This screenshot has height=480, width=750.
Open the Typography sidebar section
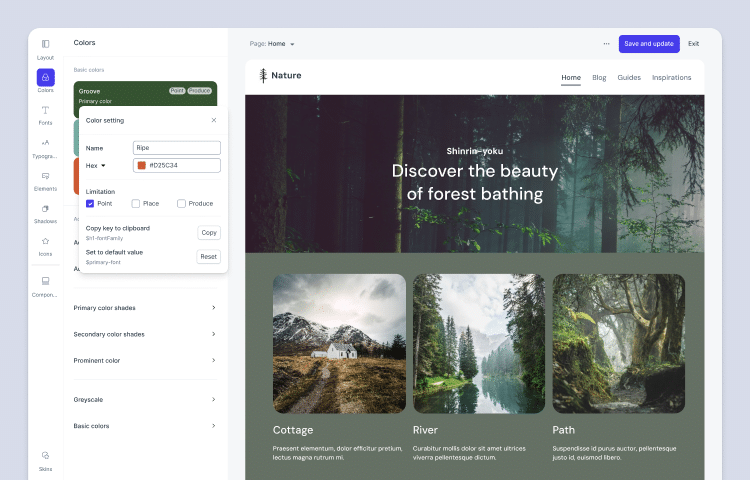(45, 148)
